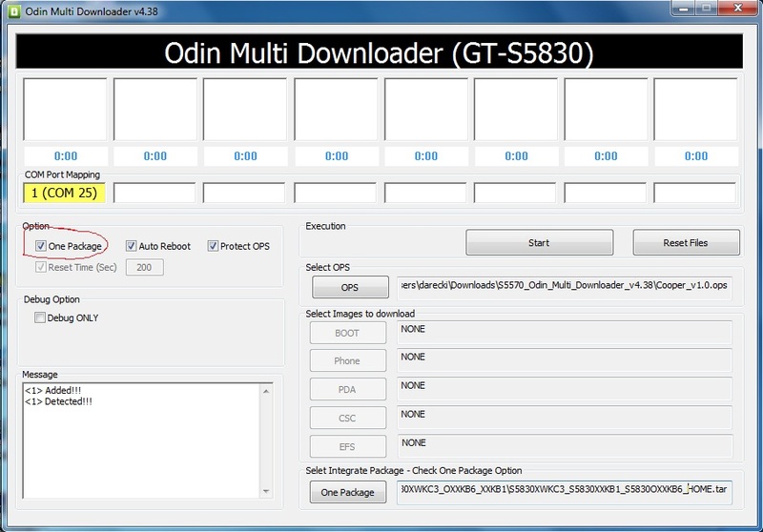Uncheck the Protect OPS option
This screenshot has width=763, height=532.
[213, 246]
